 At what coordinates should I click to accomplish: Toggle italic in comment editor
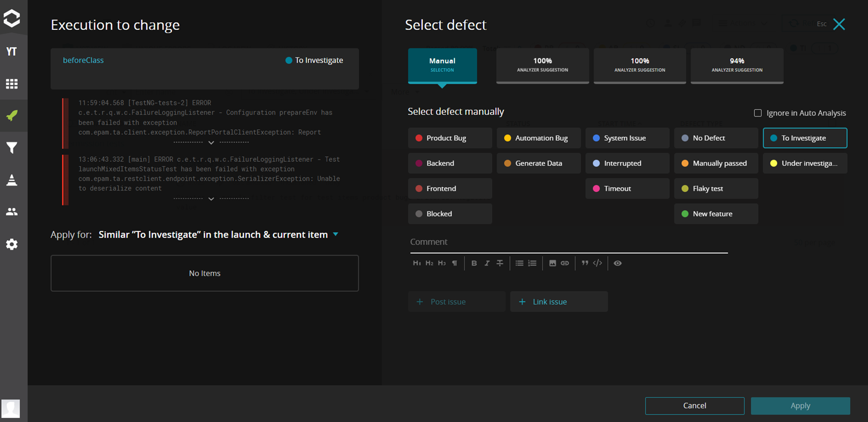coord(487,263)
